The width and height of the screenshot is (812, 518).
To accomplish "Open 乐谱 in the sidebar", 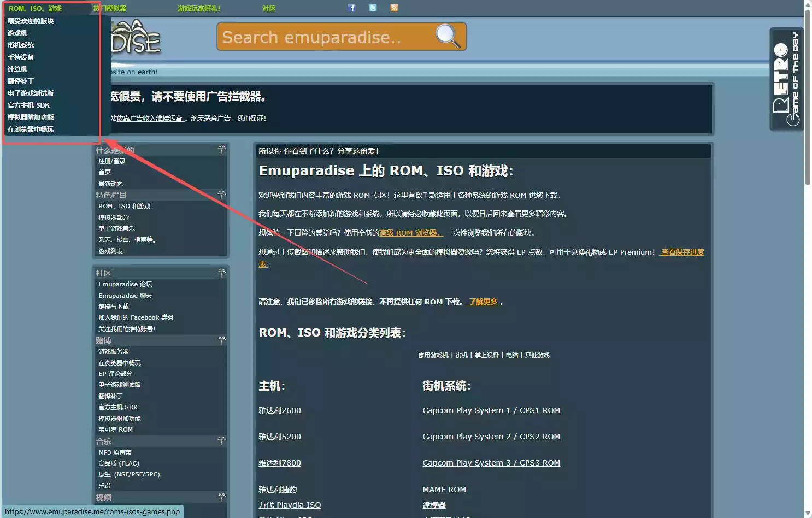I will coord(104,486).
